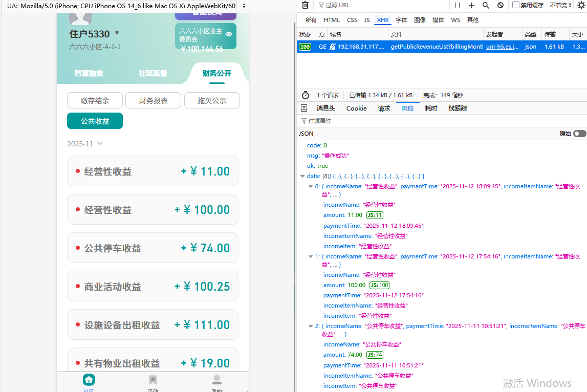This screenshot has width=587, height=392.
Task: Open the 不节流 throttling dropdown
Action: (x=561, y=5)
